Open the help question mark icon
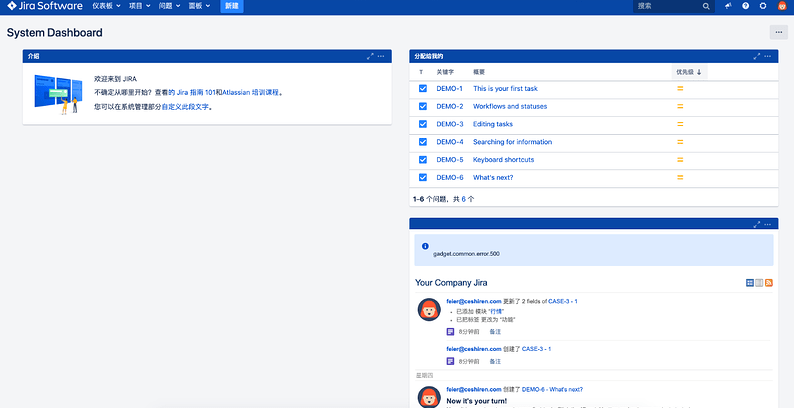The image size is (794, 408). (x=746, y=6)
